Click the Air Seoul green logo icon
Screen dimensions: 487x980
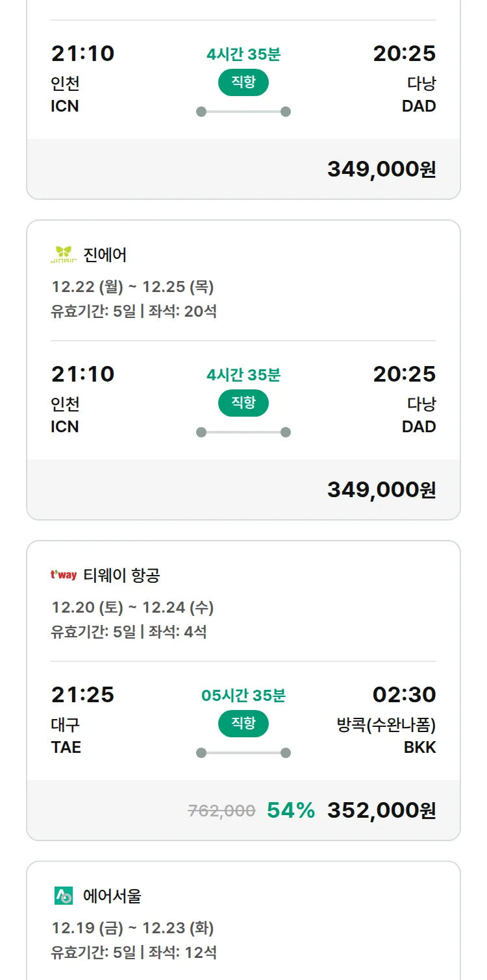[64, 896]
